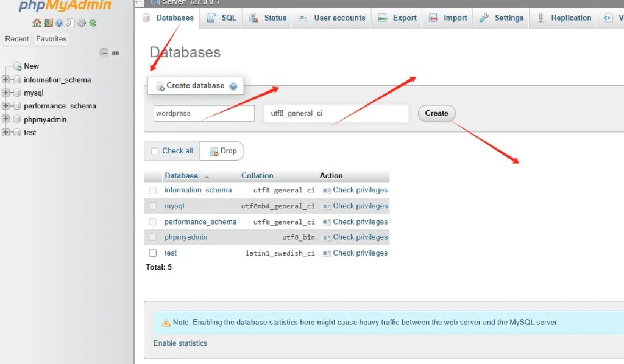Click help icon beside Create database
This screenshot has width=624, height=364.
click(233, 86)
